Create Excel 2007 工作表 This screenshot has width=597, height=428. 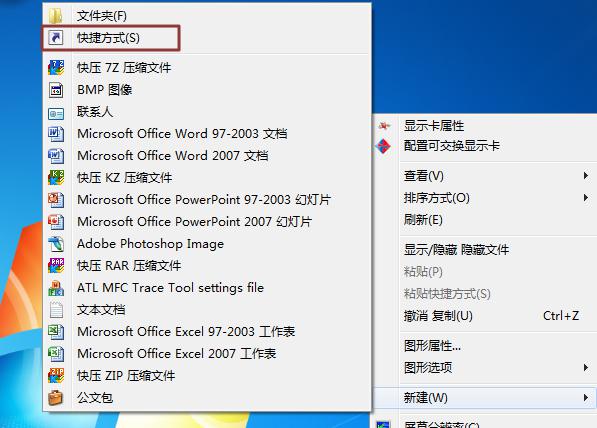(x=207, y=354)
